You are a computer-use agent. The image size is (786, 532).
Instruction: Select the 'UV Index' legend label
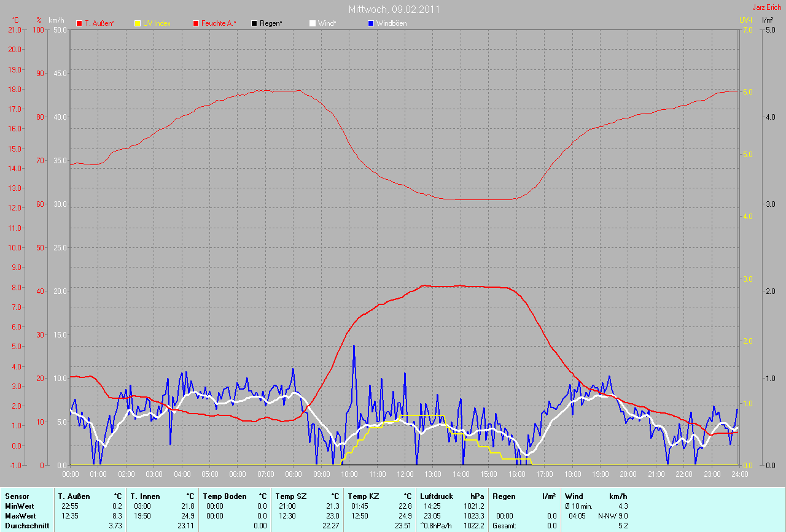(x=157, y=23)
